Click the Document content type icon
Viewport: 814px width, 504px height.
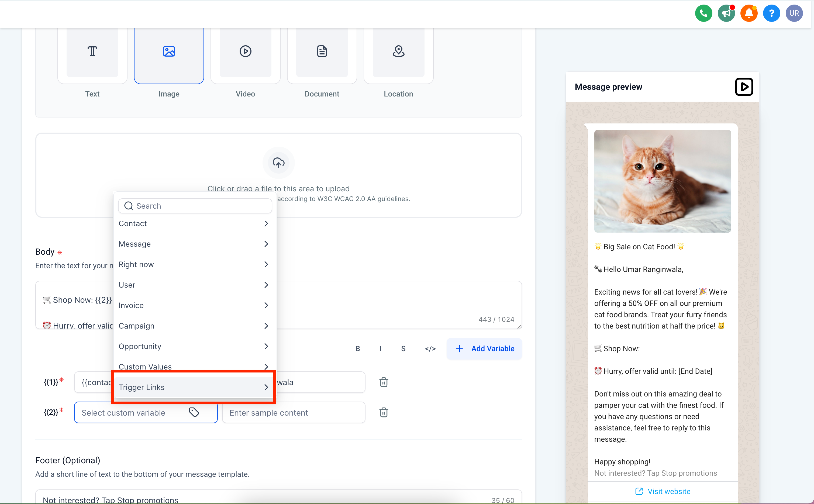[322, 52]
